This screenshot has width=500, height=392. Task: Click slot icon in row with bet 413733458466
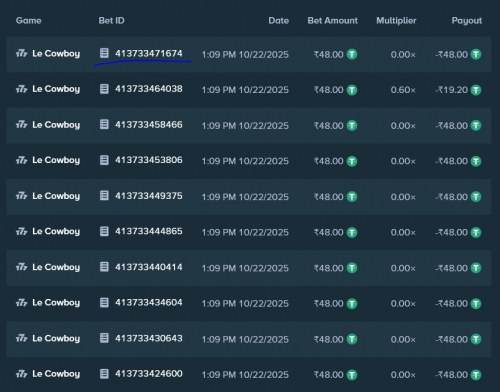click(22, 125)
